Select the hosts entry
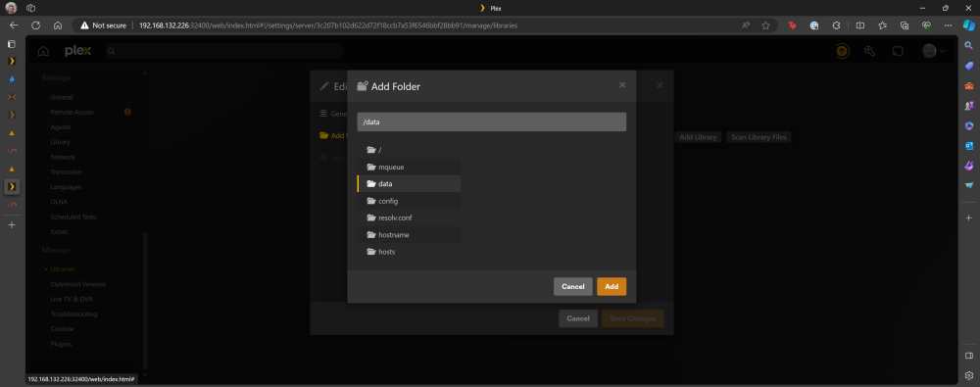The width and height of the screenshot is (980, 387). (409, 252)
